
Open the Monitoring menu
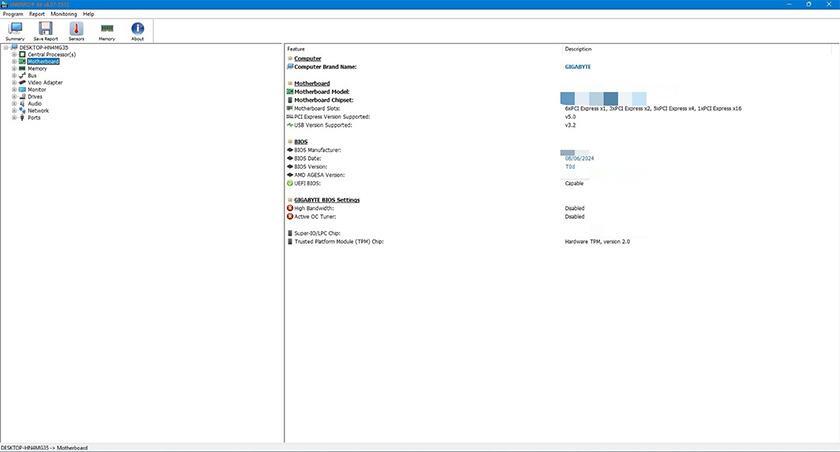click(63, 14)
